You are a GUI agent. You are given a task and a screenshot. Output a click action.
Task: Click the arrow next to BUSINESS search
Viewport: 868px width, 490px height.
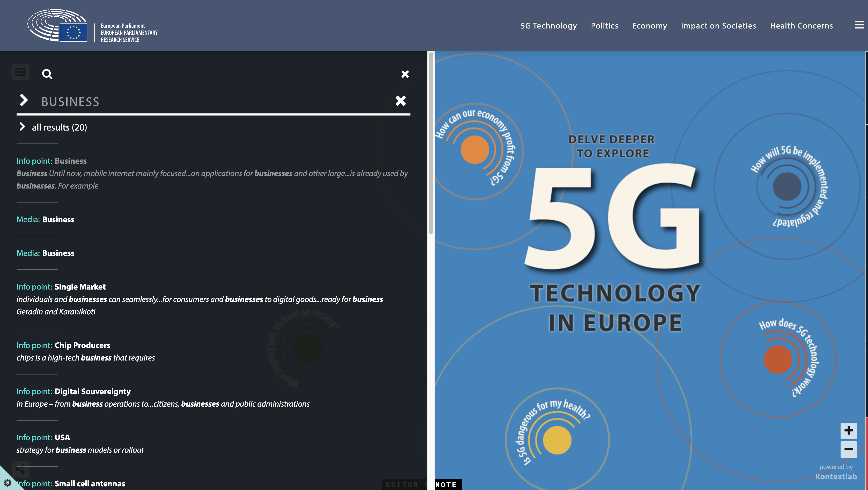click(23, 100)
